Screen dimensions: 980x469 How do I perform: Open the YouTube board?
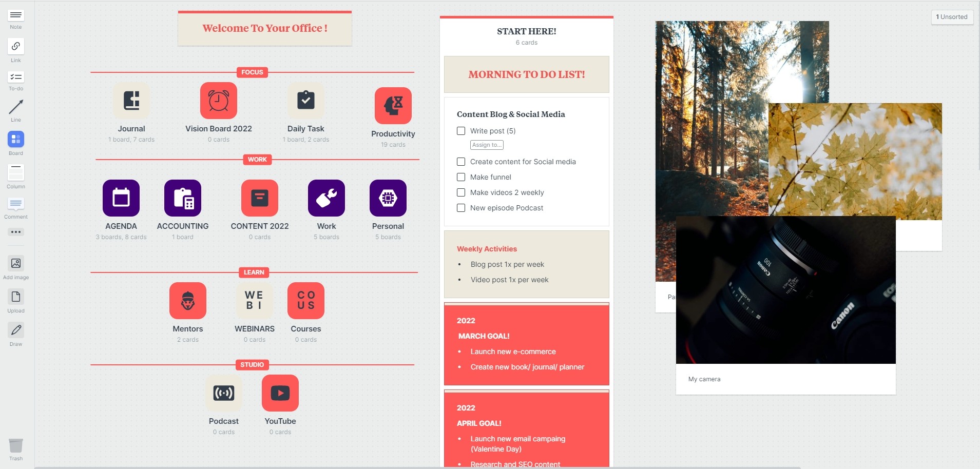click(280, 394)
